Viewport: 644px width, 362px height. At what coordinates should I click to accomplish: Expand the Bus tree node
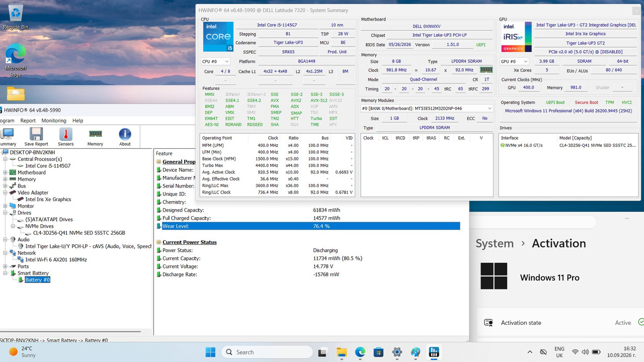6,186
